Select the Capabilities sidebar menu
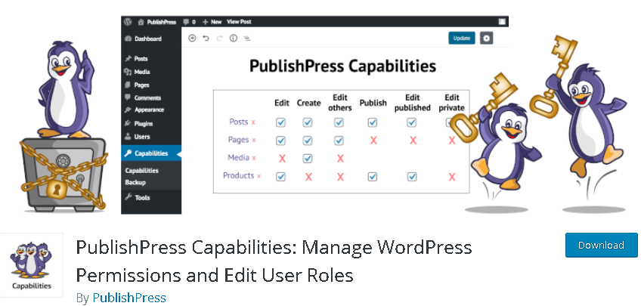 pos(151,153)
